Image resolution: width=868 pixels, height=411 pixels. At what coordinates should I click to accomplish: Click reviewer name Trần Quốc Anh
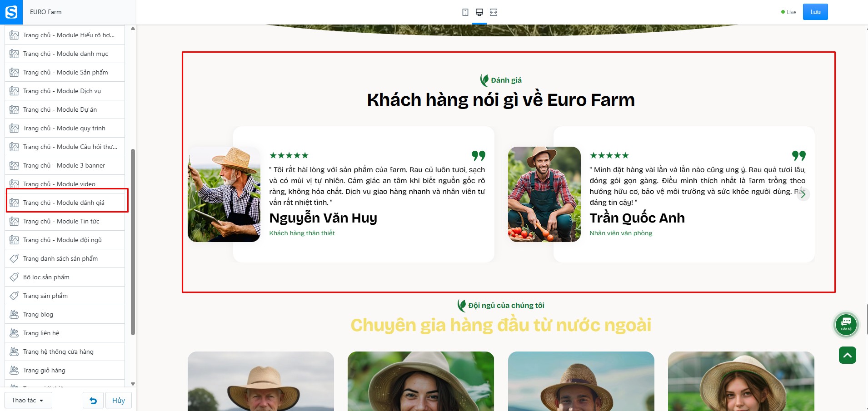pyautogui.click(x=637, y=218)
